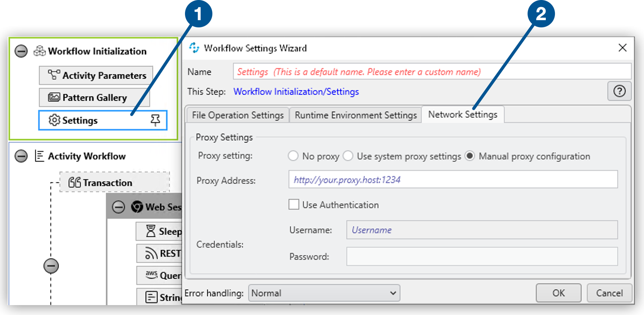Follow the Workflow Initialization/Settings link
644x315 pixels.
tap(296, 92)
